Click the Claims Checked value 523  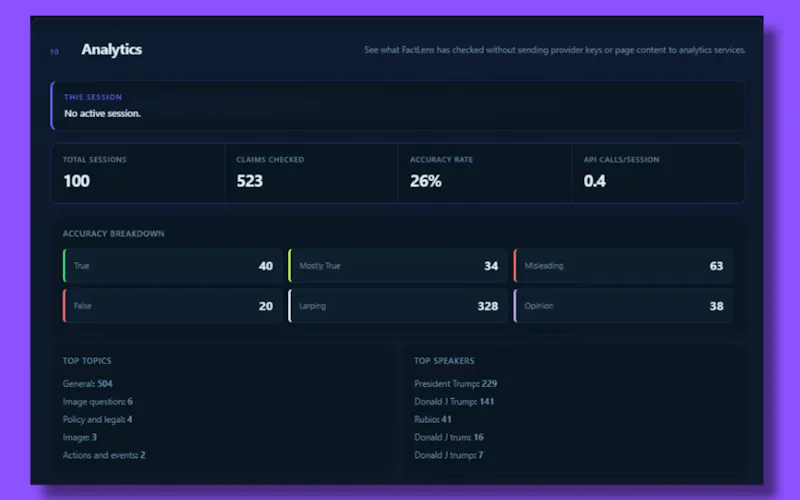249,181
